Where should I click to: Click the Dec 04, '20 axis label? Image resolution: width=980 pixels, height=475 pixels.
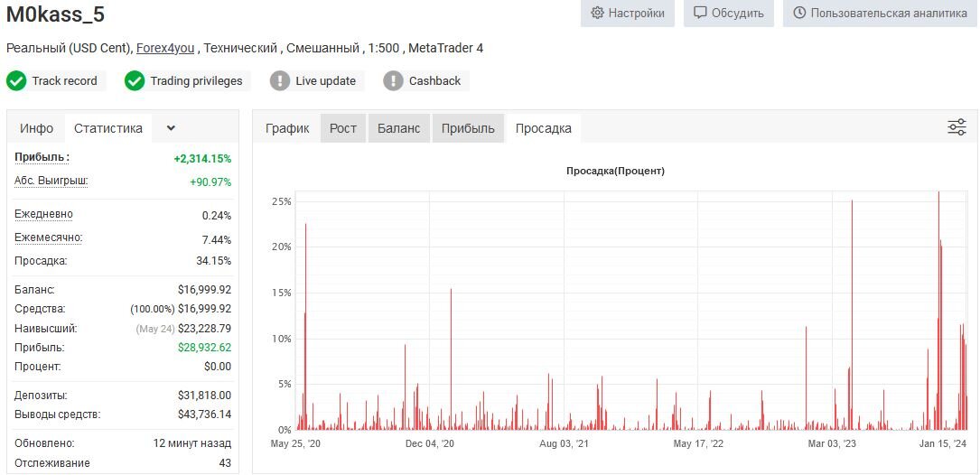[x=429, y=443]
